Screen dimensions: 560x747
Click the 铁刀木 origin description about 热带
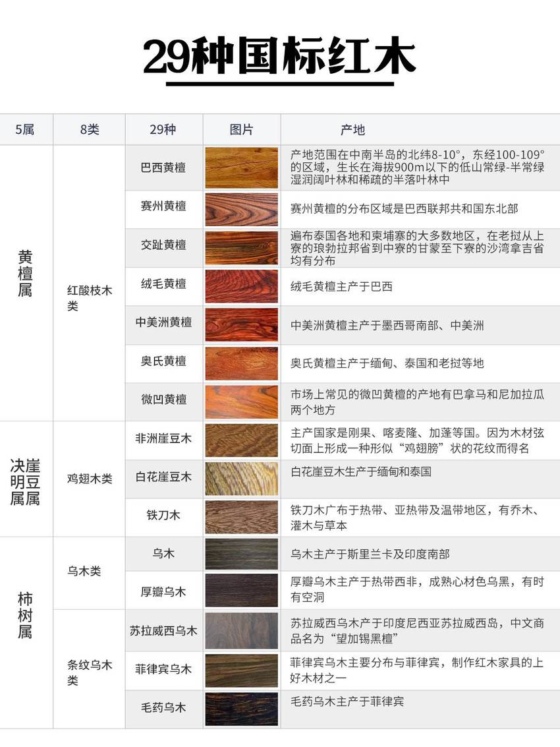point(416,518)
